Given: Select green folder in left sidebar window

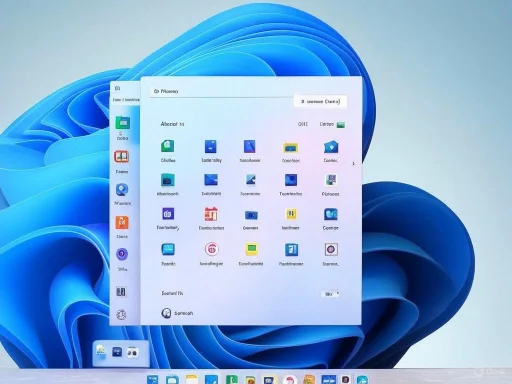Looking at the screenshot, I should click(123, 122).
